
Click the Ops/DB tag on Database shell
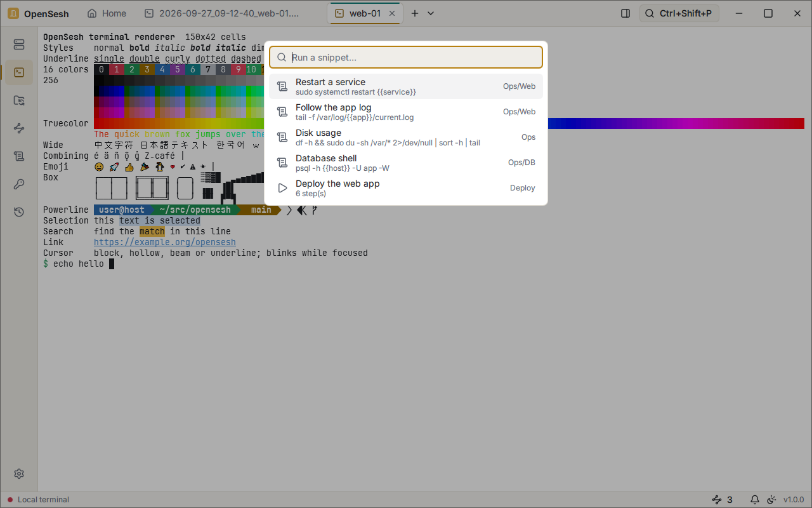coord(521,163)
